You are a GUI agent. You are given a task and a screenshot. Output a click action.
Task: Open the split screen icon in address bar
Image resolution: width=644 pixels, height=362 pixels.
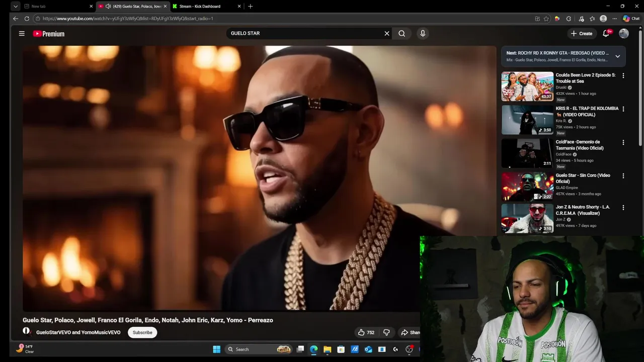pos(537,19)
